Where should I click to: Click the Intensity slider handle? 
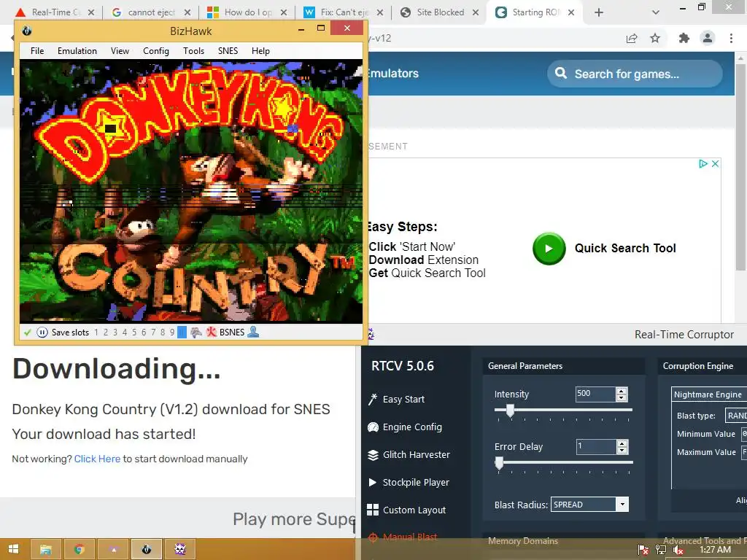tap(510, 411)
